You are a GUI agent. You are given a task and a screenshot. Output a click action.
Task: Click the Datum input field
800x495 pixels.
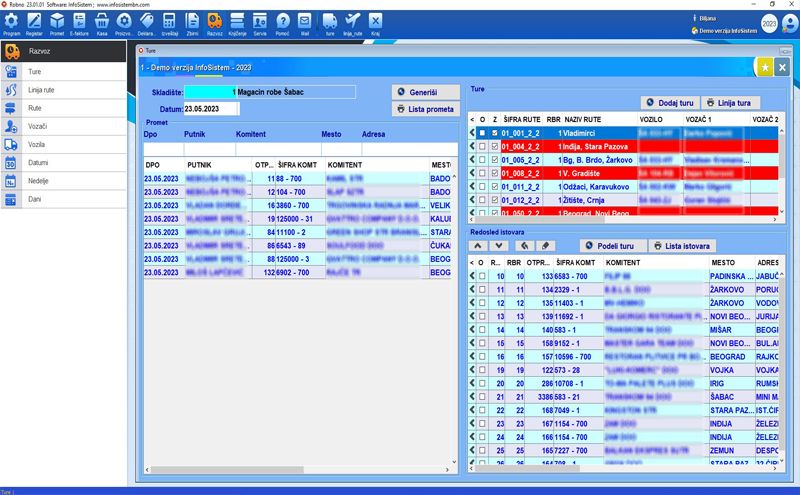[212, 108]
